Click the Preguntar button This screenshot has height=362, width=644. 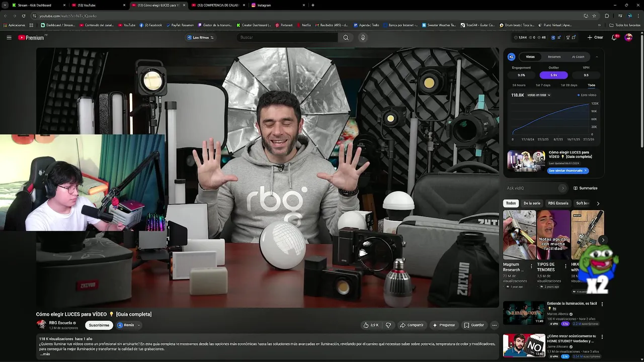(x=443, y=325)
